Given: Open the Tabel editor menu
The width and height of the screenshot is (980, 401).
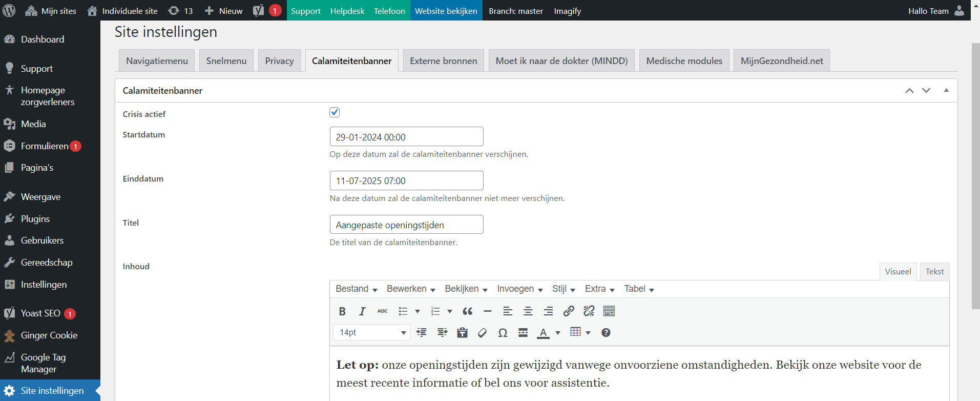Looking at the screenshot, I should point(639,289).
